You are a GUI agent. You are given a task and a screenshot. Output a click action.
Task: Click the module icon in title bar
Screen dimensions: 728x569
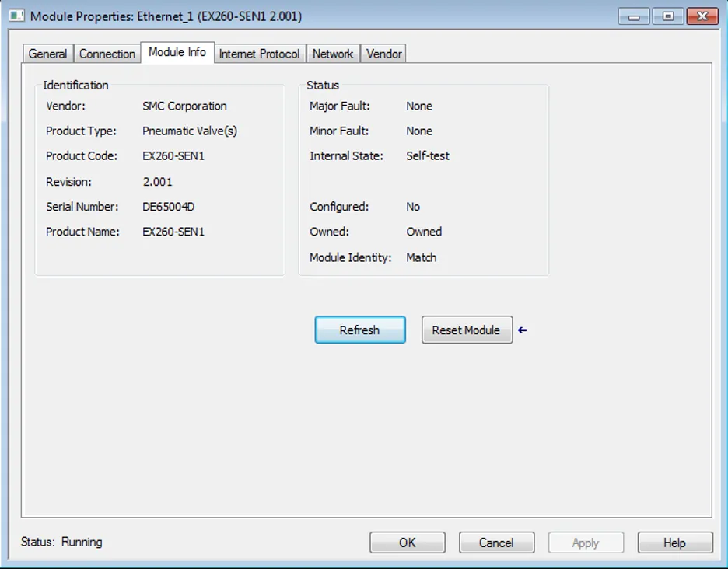[x=17, y=16]
